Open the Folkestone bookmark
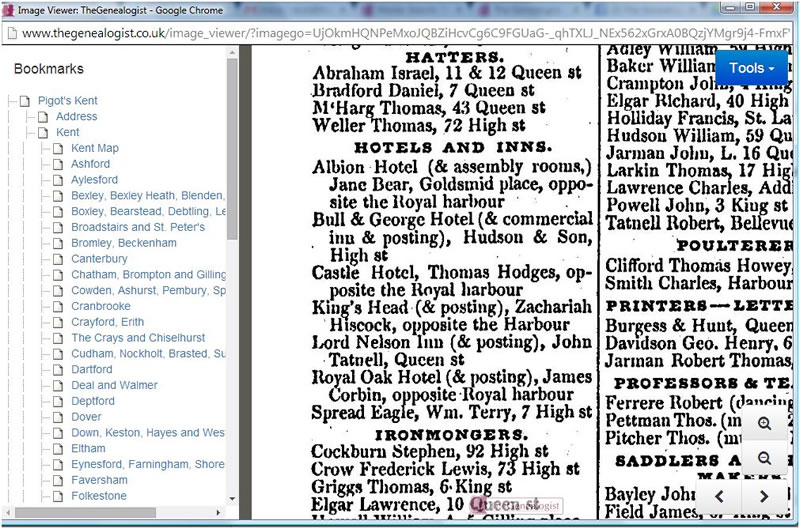This screenshot has height=529, width=800. [x=99, y=496]
